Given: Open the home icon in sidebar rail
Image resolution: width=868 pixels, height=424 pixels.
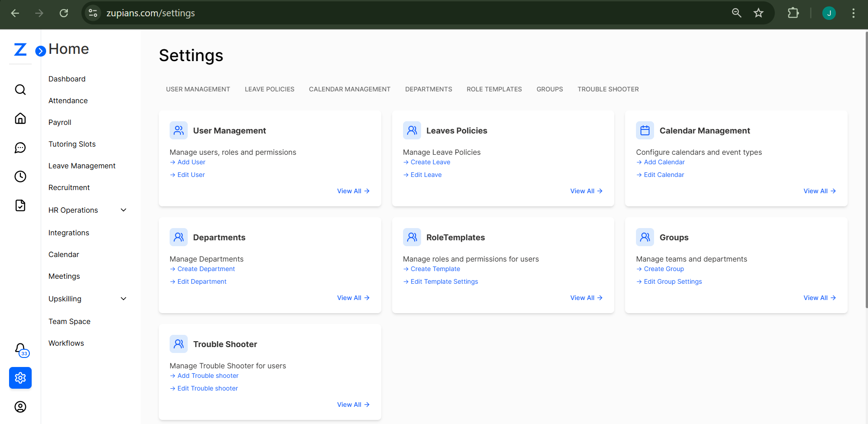Looking at the screenshot, I should pos(20,119).
